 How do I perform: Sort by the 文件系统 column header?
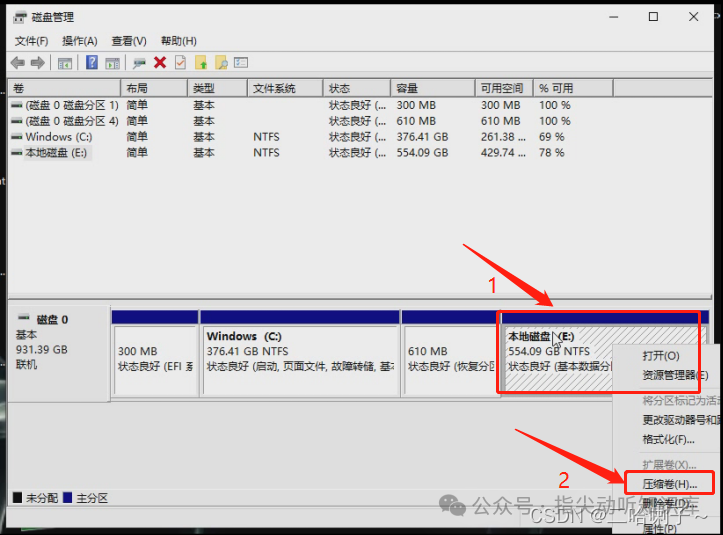coord(285,88)
